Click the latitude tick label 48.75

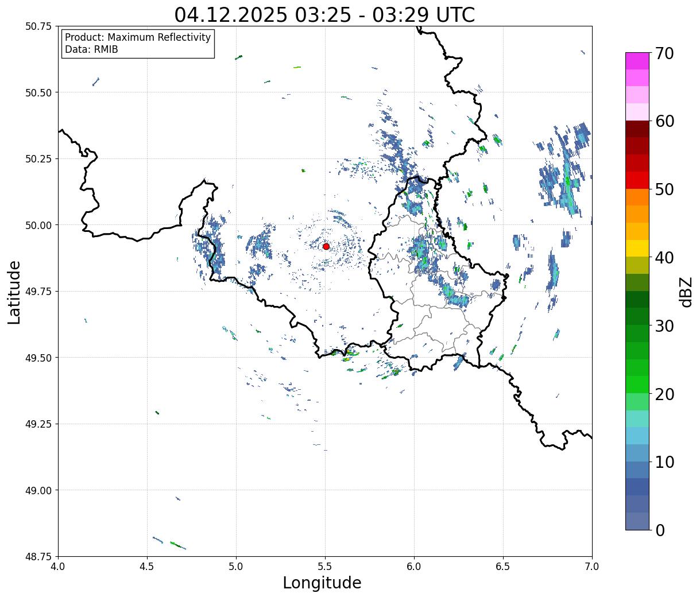(x=38, y=557)
